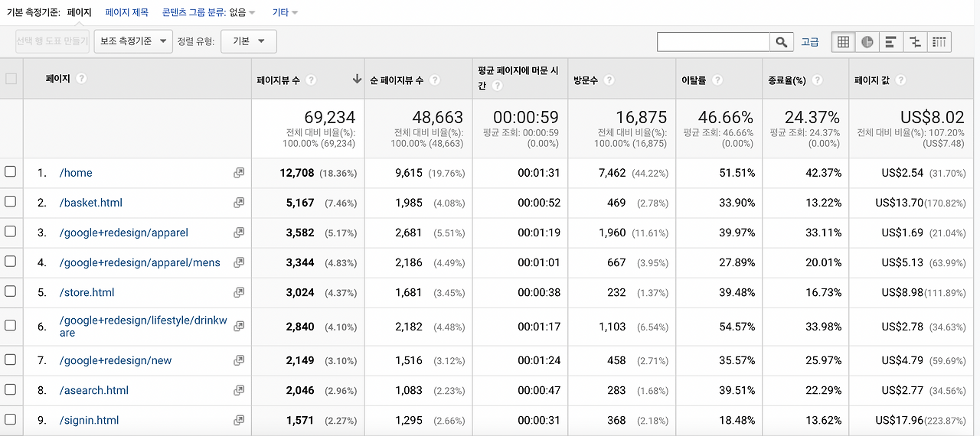The height and width of the screenshot is (436, 980).
Task: Open /asearch.html external link icon
Action: pos(239,390)
